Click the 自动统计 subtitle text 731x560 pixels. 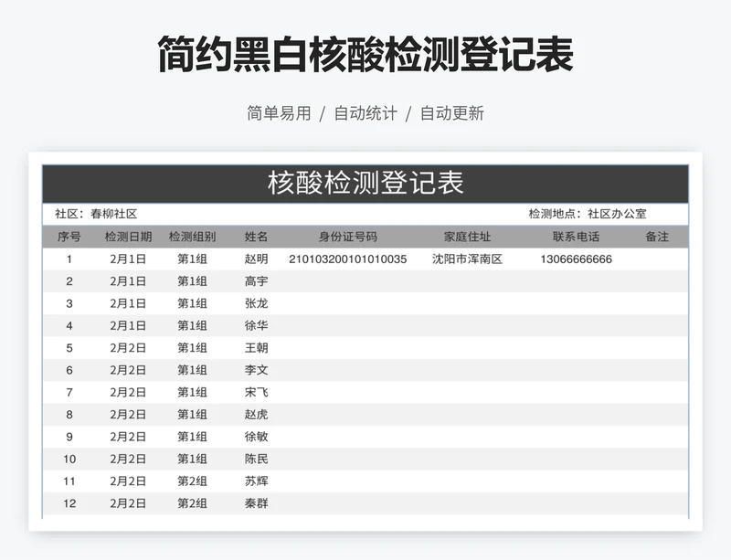365,113
